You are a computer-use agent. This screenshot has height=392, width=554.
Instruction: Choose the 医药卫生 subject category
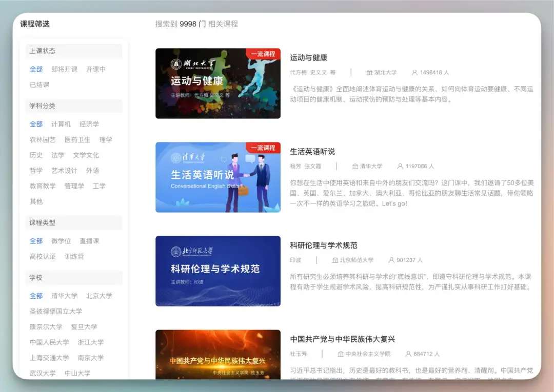click(x=77, y=140)
